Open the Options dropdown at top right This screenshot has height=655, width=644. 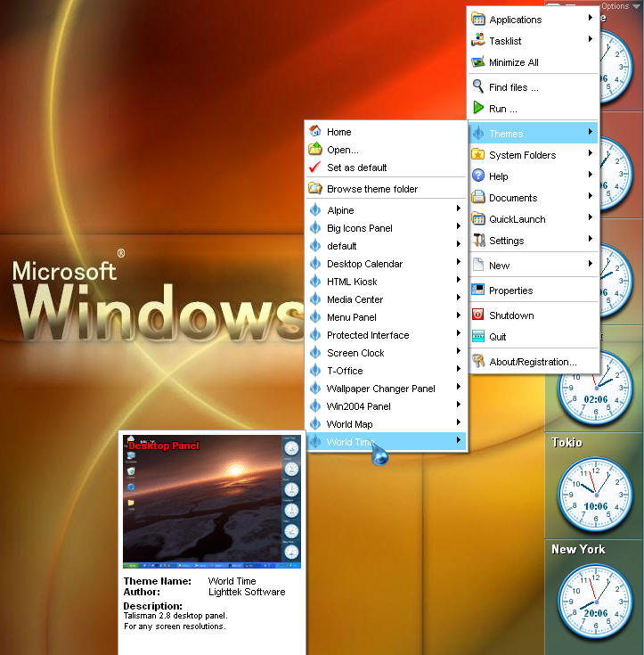click(621, 6)
